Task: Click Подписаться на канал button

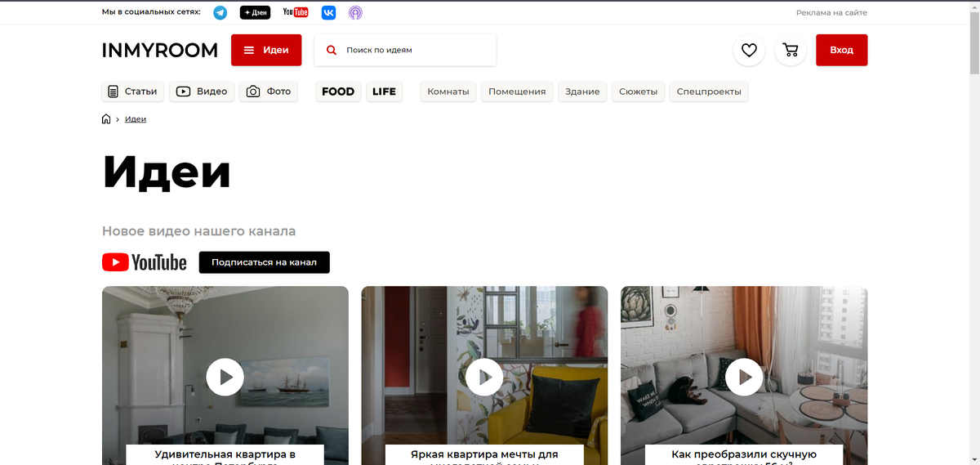Action: [264, 262]
